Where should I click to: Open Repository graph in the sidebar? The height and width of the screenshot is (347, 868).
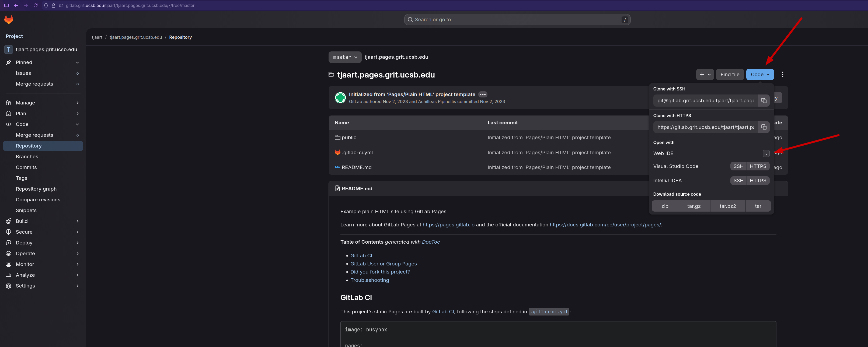coord(36,189)
